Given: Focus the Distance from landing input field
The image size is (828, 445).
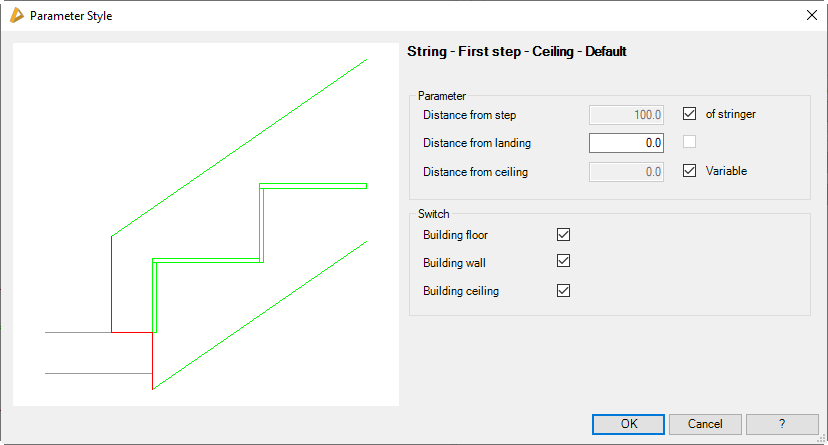Looking at the screenshot, I should [627, 143].
